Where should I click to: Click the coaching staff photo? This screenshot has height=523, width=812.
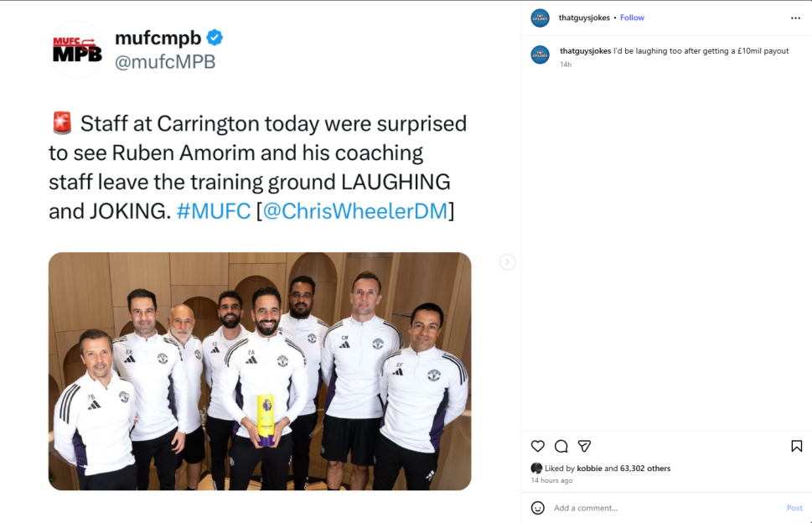coord(260,371)
